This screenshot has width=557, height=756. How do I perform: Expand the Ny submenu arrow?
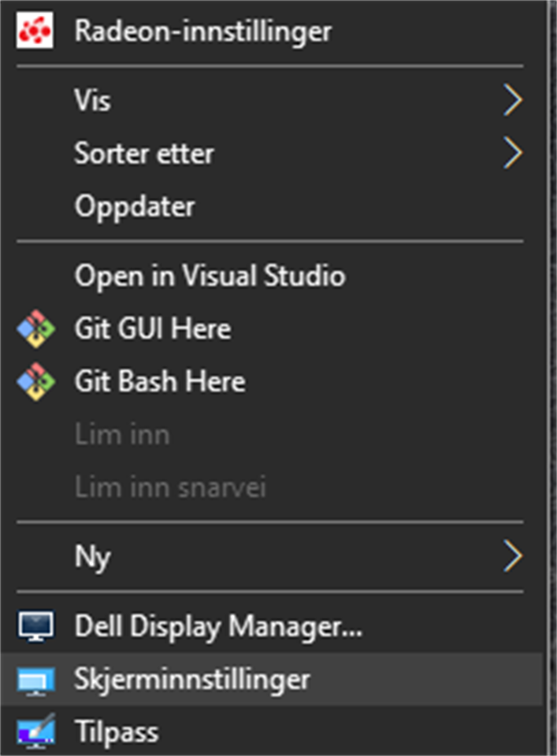(x=513, y=557)
